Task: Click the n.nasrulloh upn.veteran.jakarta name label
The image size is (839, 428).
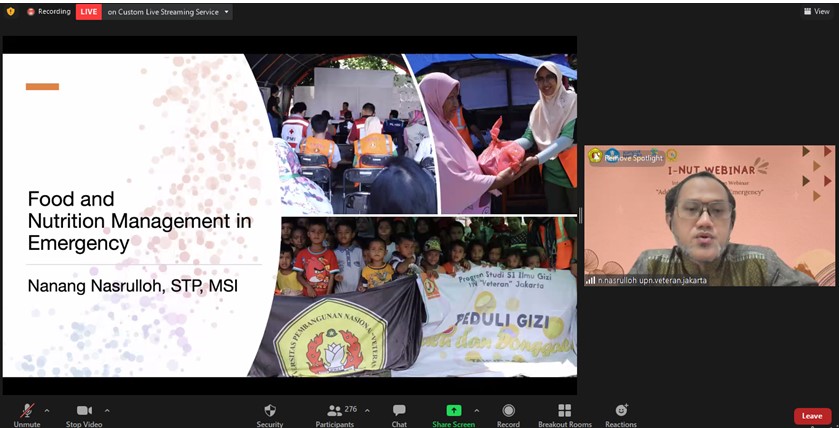Action: [x=652, y=280]
